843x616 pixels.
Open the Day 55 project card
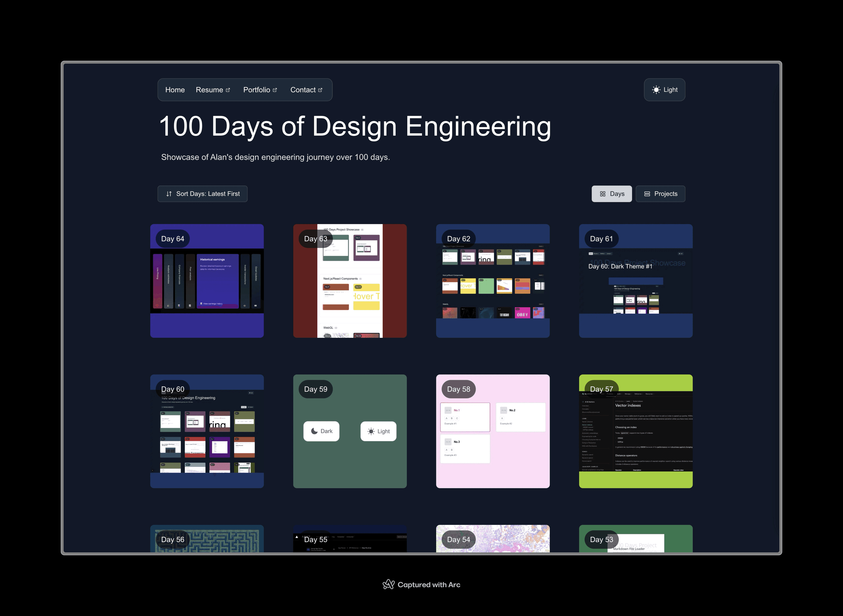350,539
